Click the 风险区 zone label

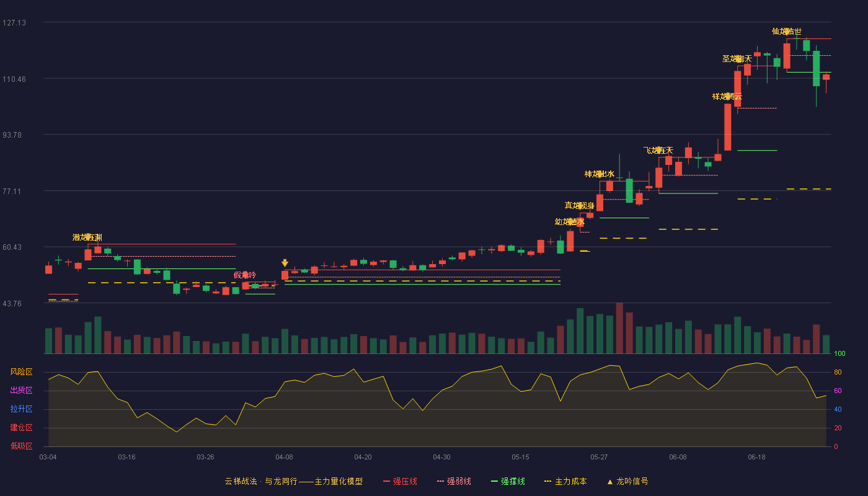[x=21, y=372]
